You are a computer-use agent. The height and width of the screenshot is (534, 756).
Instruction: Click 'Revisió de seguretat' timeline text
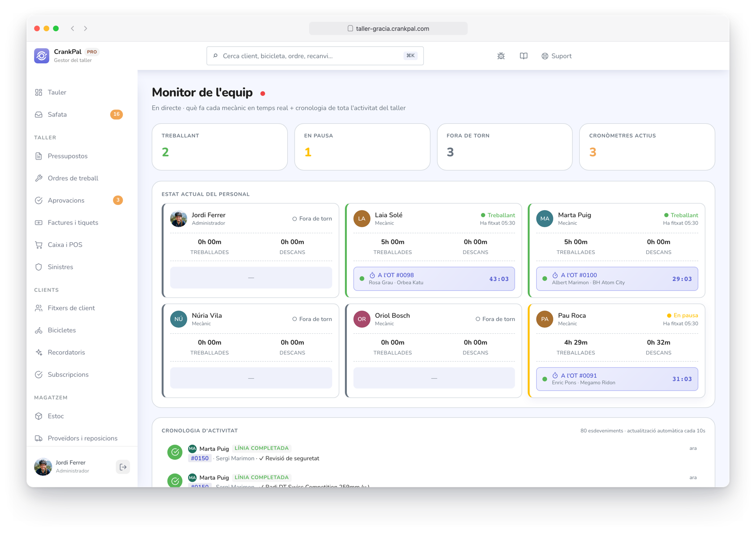(292, 458)
